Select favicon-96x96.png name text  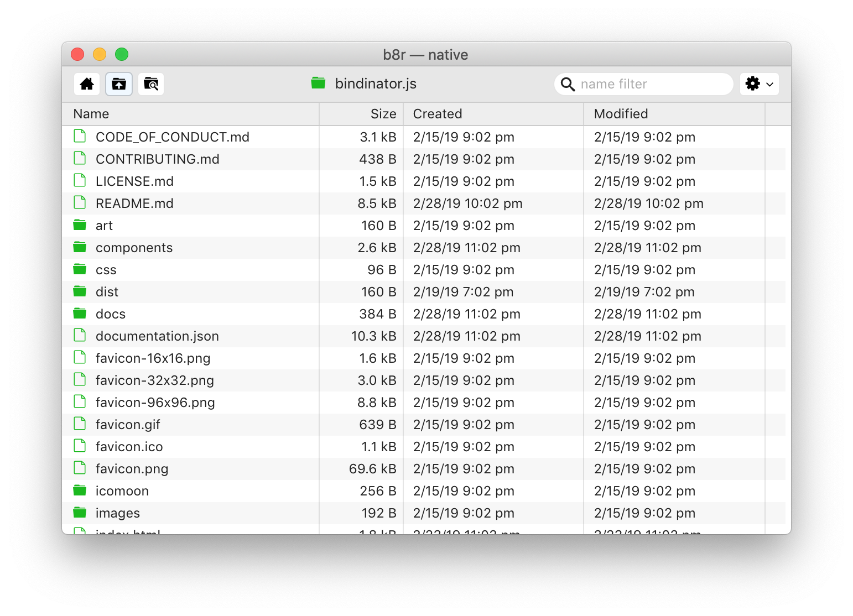155,403
